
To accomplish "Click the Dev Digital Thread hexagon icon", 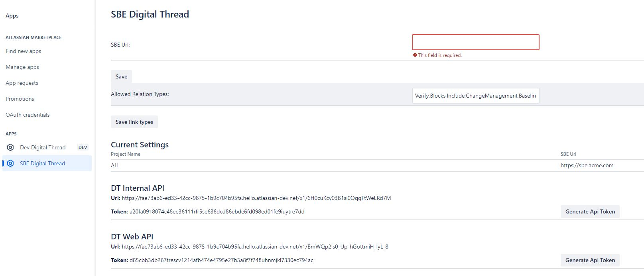I will (10, 147).
